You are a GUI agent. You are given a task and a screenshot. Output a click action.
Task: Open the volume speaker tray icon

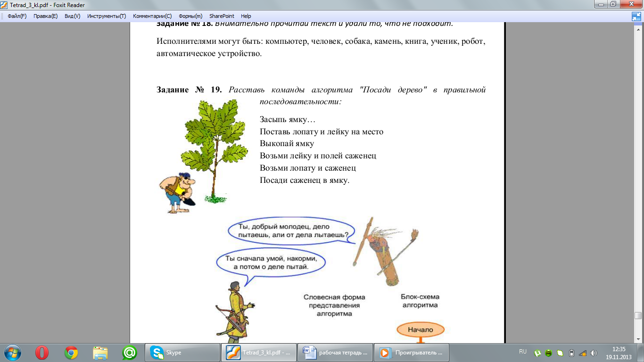click(594, 353)
